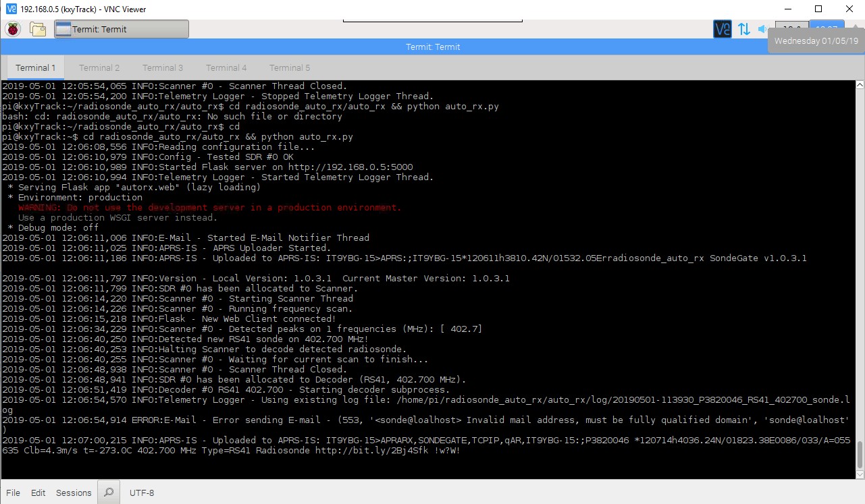
Task: Click the 'Debug mode: off' line
Action: [x=53, y=227]
